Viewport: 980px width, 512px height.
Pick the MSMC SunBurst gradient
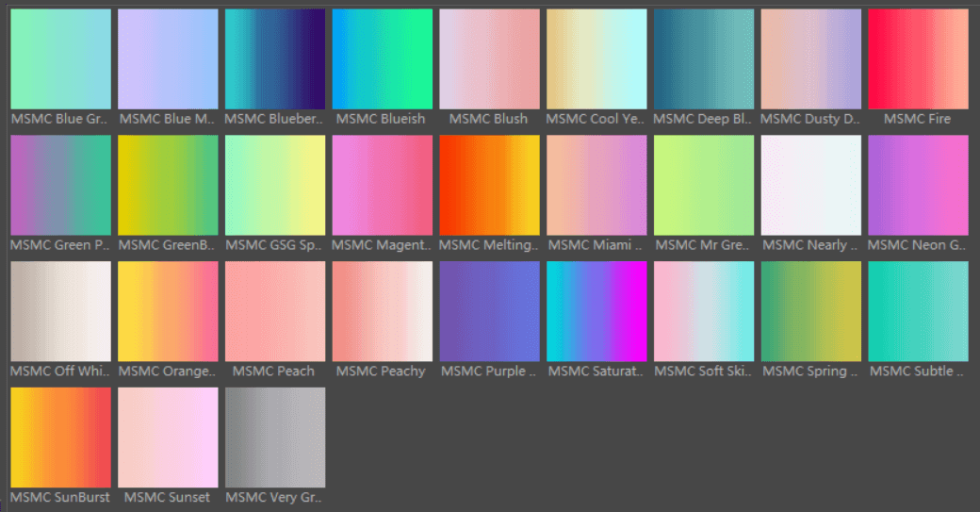(60, 437)
